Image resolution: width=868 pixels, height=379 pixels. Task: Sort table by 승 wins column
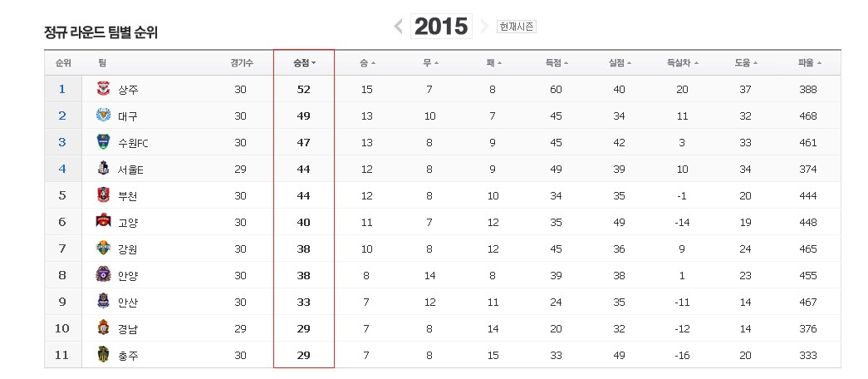(x=367, y=63)
